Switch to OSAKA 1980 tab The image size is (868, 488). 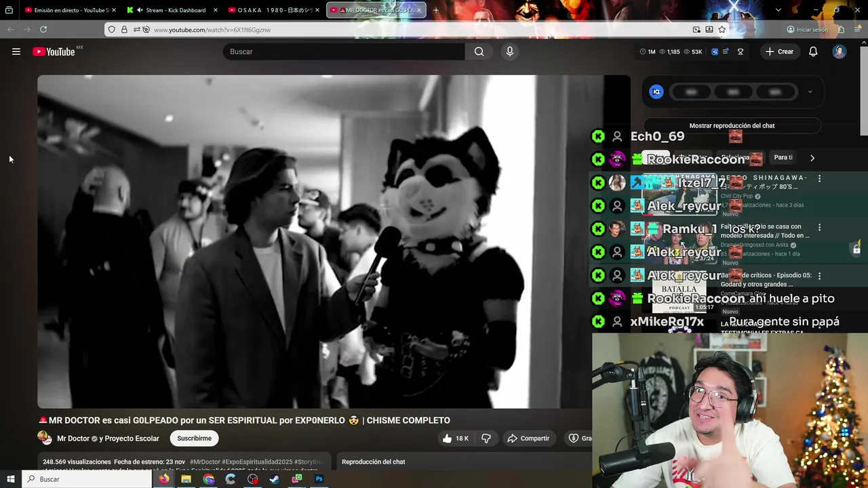(x=275, y=10)
